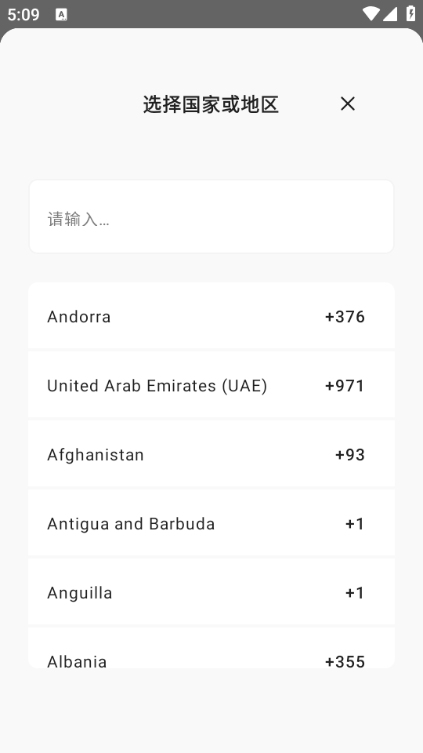Tap the 5:09 clock in status bar
This screenshot has height=753, width=423.
point(23,14)
